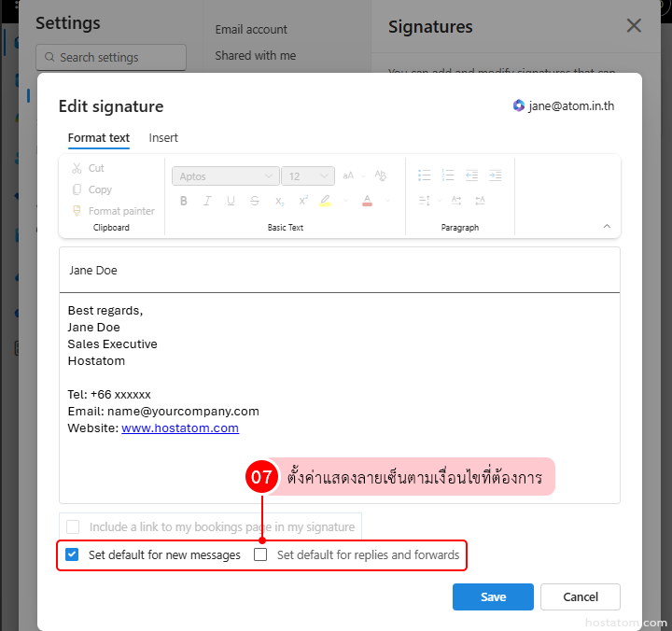The width and height of the screenshot is (672, 631).
Task: Switch to the Format text tab
Action: coord(99,138)
